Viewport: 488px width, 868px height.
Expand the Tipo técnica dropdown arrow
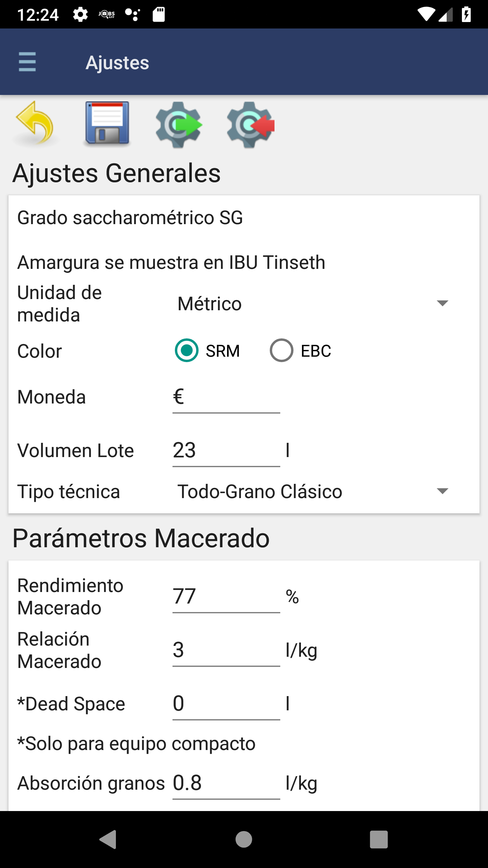(442, 491)
